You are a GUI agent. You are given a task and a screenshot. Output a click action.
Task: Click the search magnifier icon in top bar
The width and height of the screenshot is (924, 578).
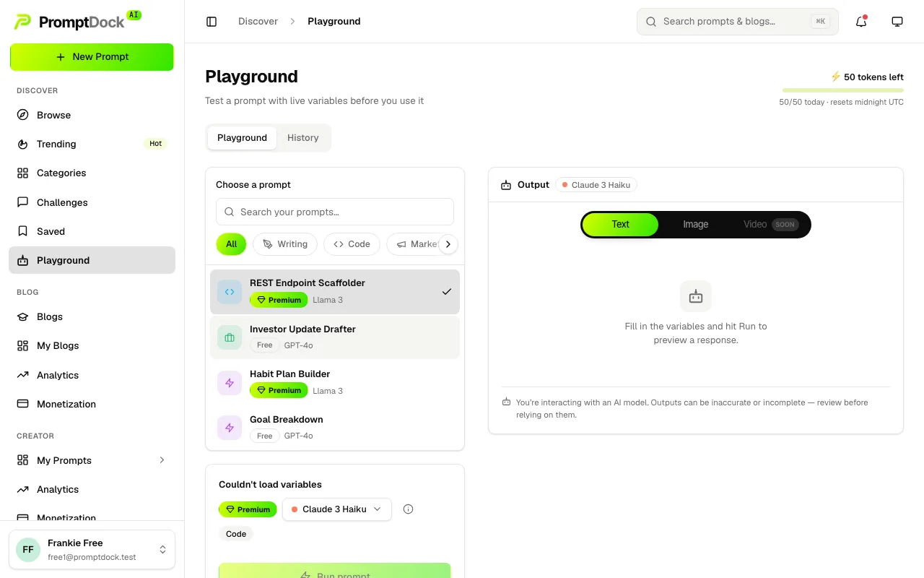(650, 22)
